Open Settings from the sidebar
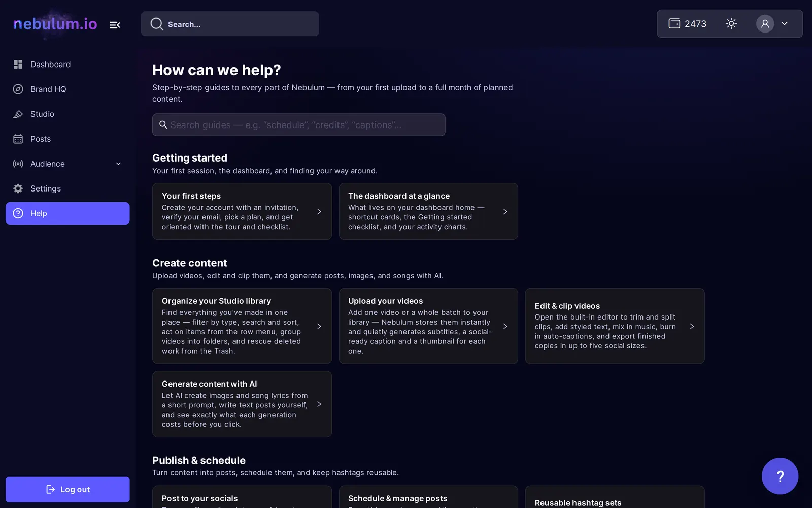Viewport: 812px width, 508px height. (67, 188)
